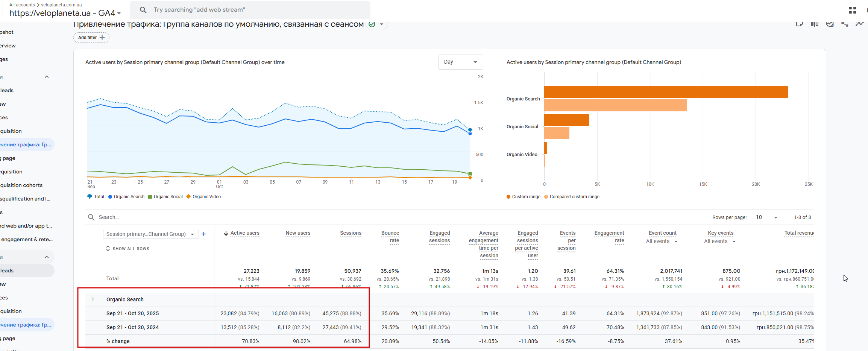Open the Rows per page dropdown
868x351 pixels.
(x=766, y=217)
